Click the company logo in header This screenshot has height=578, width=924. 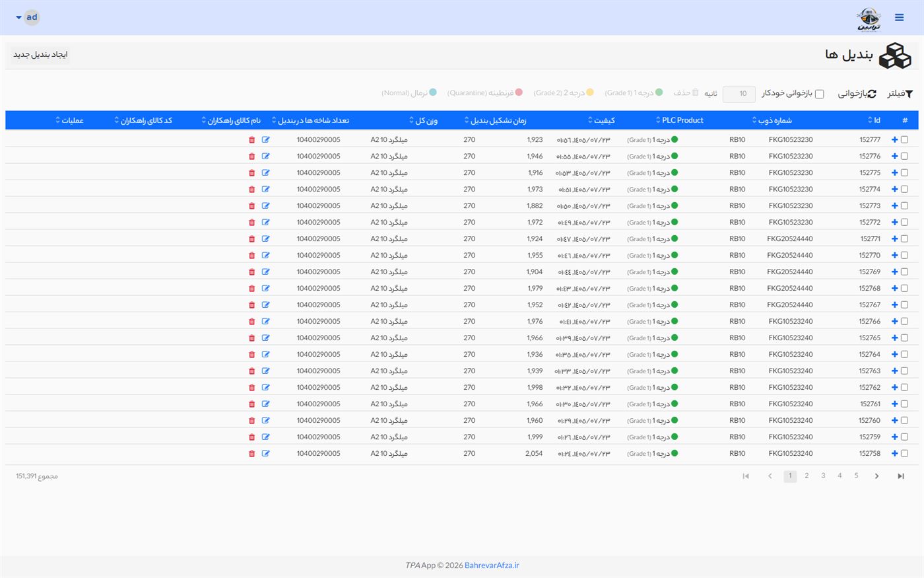[869, 18]
